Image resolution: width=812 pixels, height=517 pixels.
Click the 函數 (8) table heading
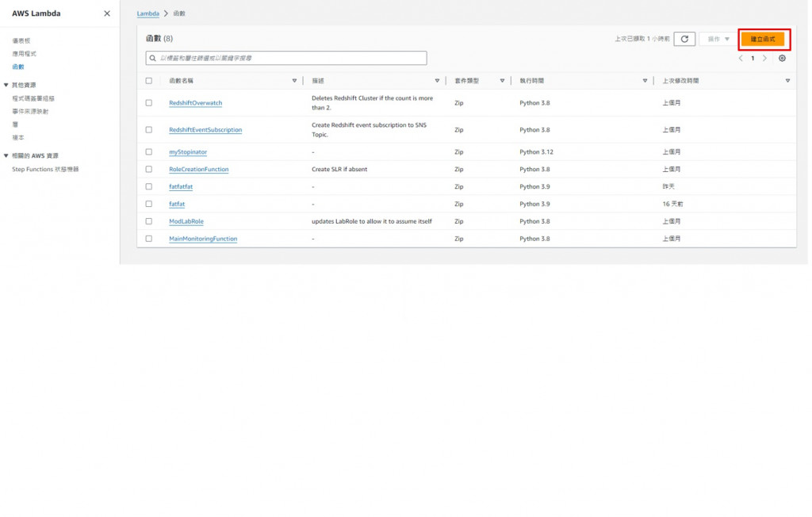[159, 38]
